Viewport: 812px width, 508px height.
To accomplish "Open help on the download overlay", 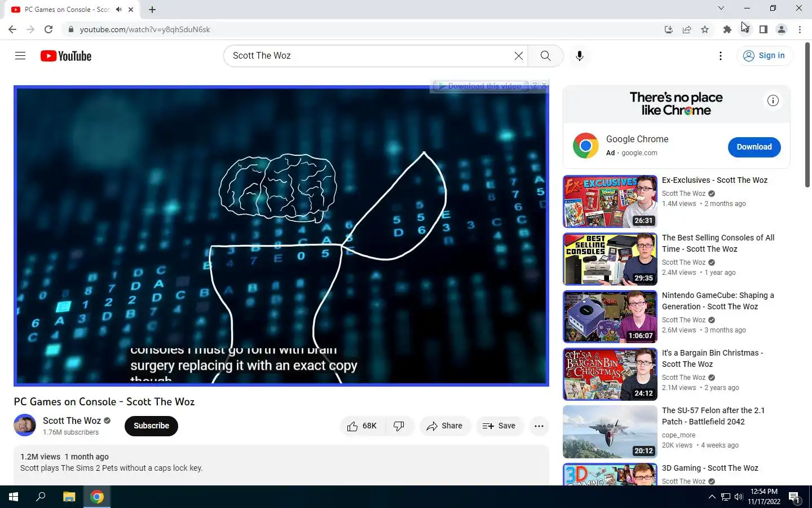I will pos(534,86).
